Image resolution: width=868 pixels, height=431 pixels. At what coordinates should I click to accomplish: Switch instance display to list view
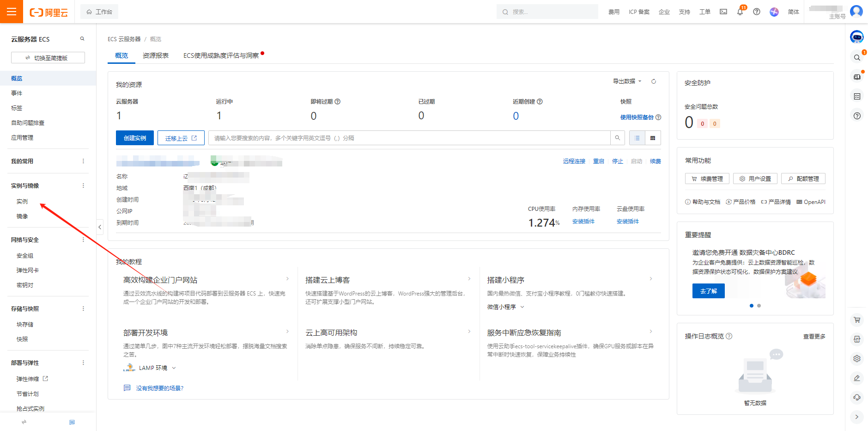(x=637, y=137)
